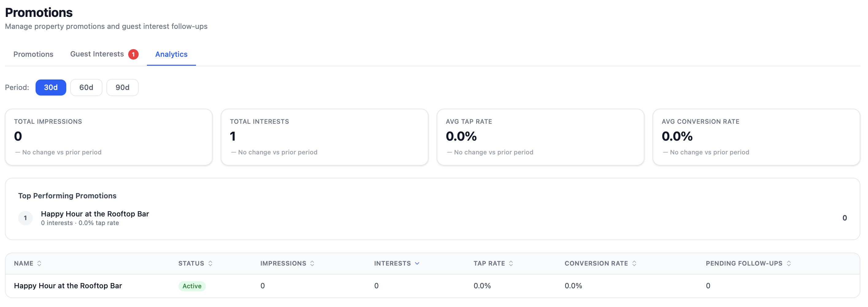Enable the 90d period filter

click(122, 87)
